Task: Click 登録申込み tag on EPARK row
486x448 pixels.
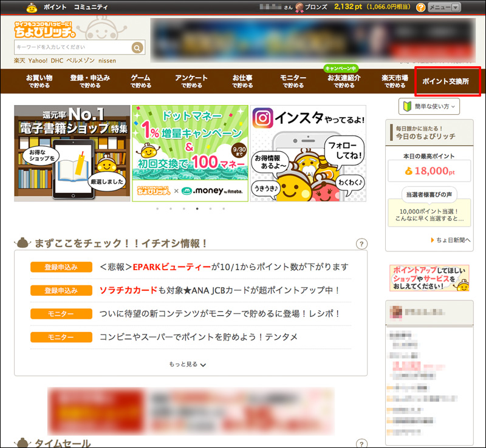Action: (61, 267)
